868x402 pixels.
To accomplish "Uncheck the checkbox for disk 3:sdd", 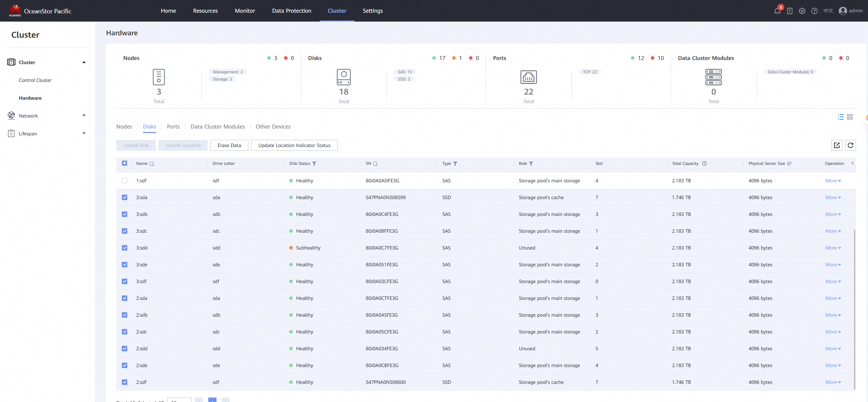I will pyautogui.click(x=125, y=248).
